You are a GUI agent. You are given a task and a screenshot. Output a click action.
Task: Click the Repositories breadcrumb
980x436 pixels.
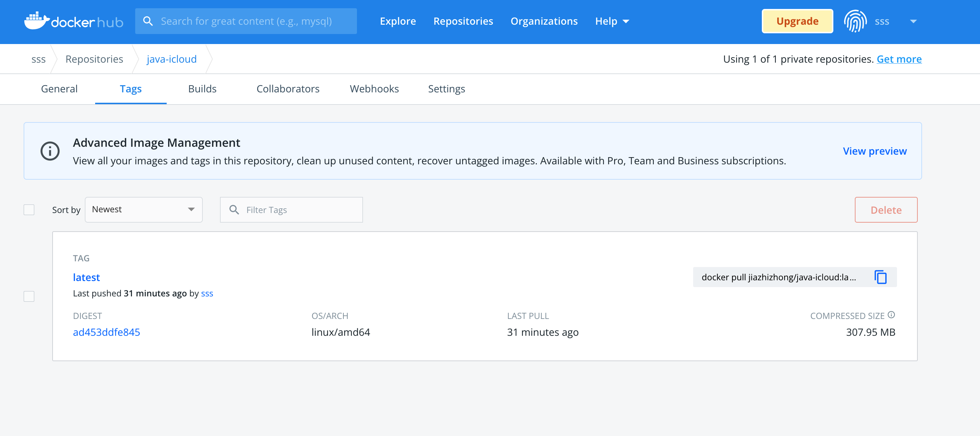coord(94,59)
